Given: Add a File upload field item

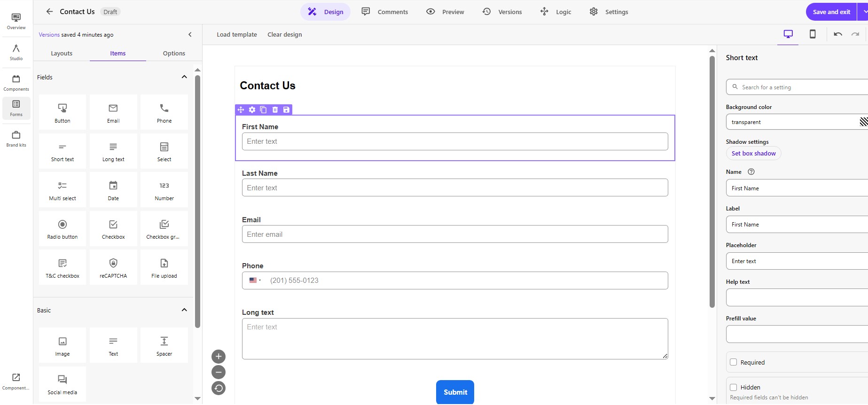Looking at the screenshot, I should point(164,267).
